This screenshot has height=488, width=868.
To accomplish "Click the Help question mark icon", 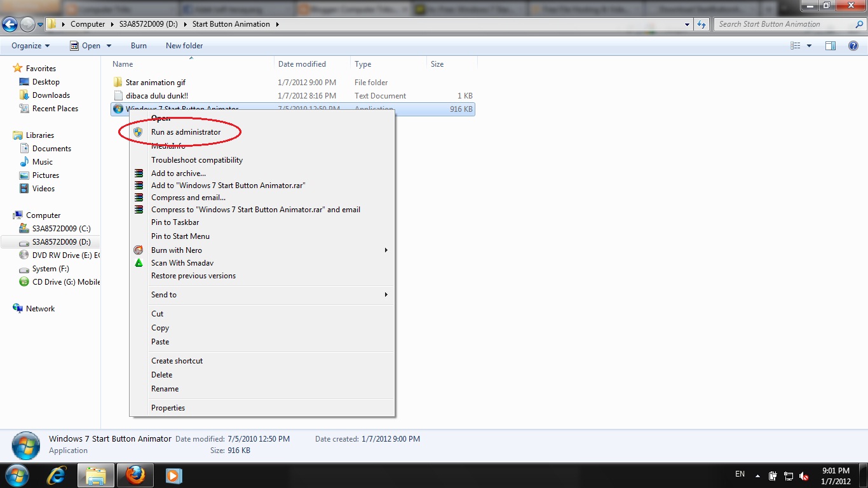I will [x=853, y=46].
